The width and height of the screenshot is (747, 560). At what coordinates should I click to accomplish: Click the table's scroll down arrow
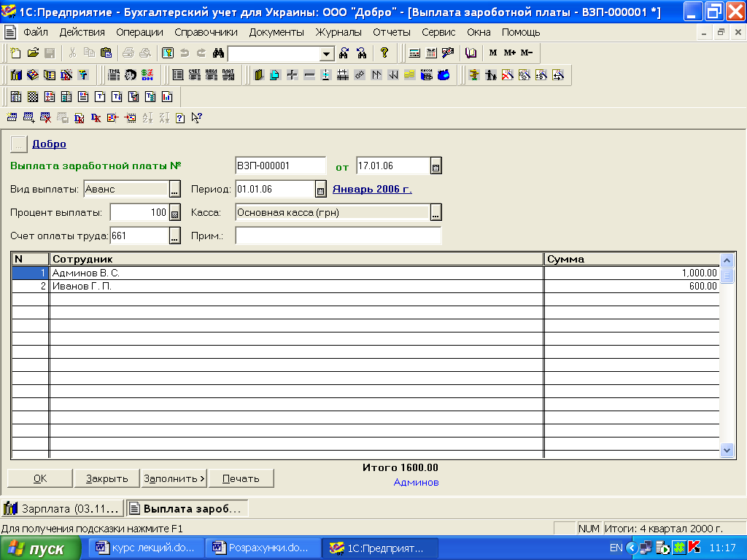(726, 450)
